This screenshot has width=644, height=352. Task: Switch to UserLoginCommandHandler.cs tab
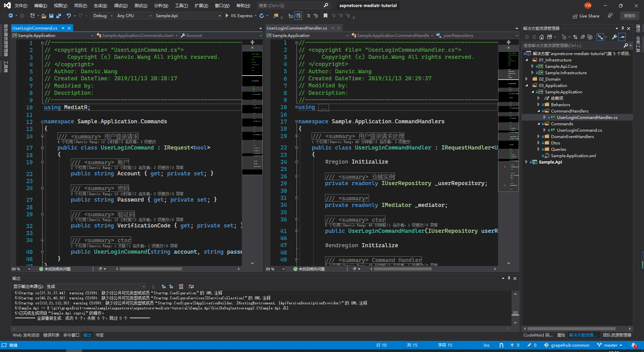click(x=297, y=28)
